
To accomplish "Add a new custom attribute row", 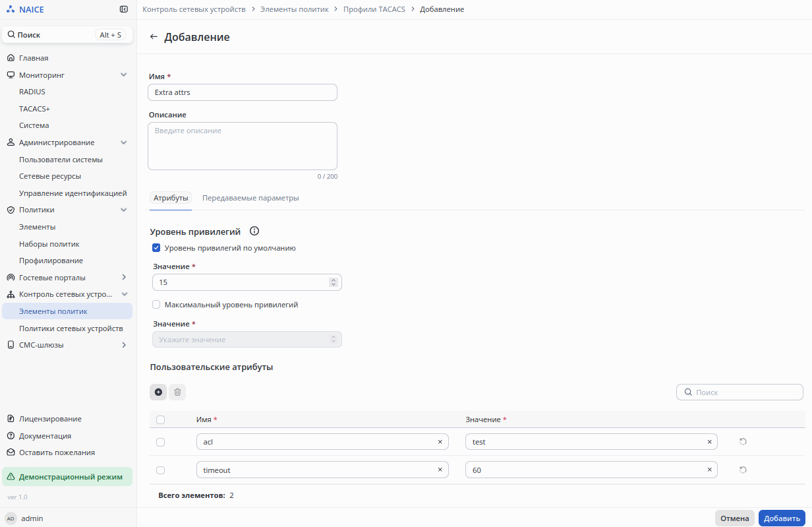I will pos(158,392).
